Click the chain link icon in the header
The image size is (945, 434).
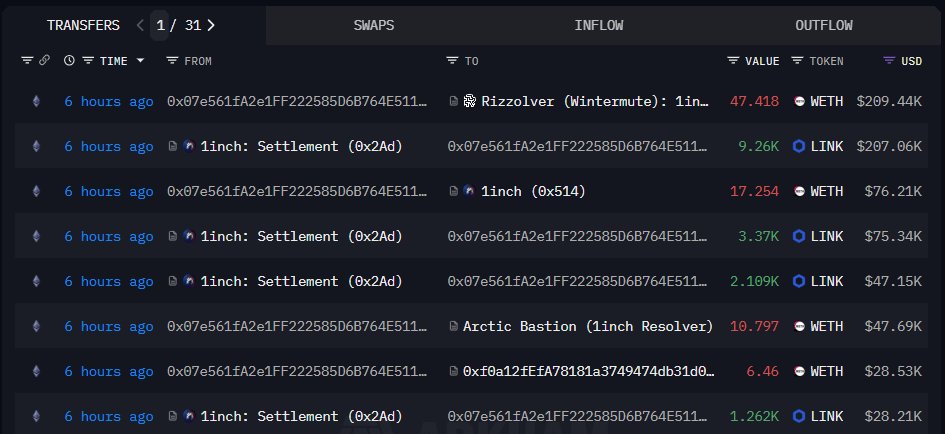(44, 60)
